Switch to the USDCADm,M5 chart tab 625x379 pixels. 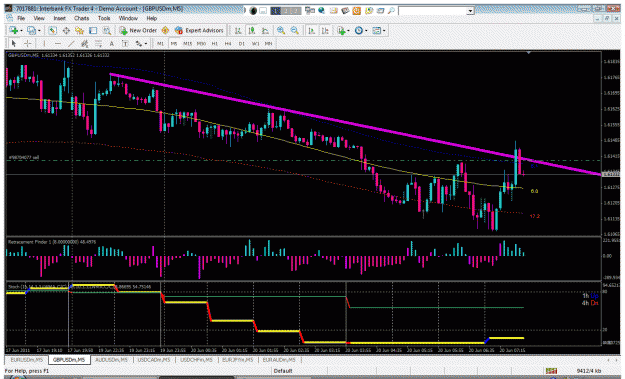click(154, 360)
